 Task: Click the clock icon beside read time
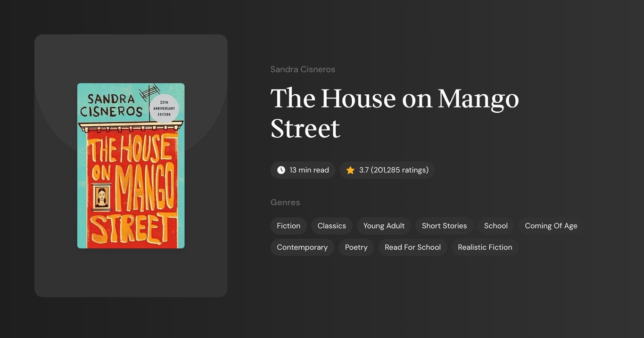point(281,170)
